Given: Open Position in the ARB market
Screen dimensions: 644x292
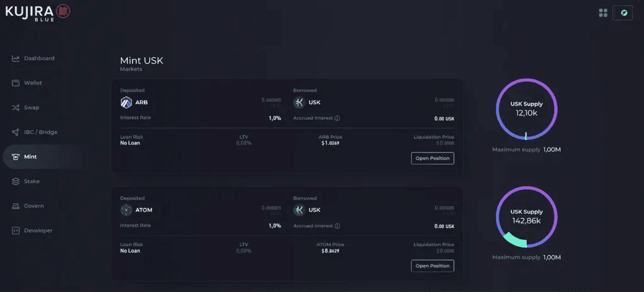Looking at the screenshot, I should (433, 158).
